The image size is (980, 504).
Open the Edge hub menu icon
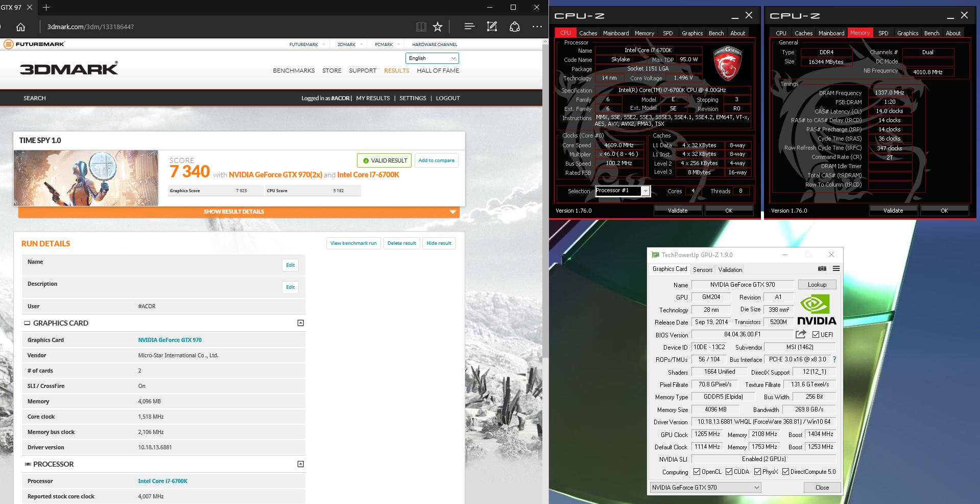(469, 27)
